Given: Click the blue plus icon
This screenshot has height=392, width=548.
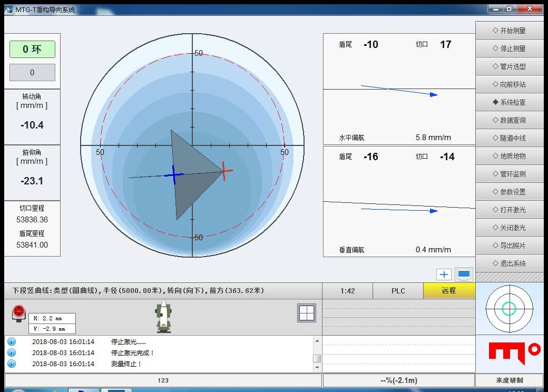Looking at the screenshot, I should 444,275.
